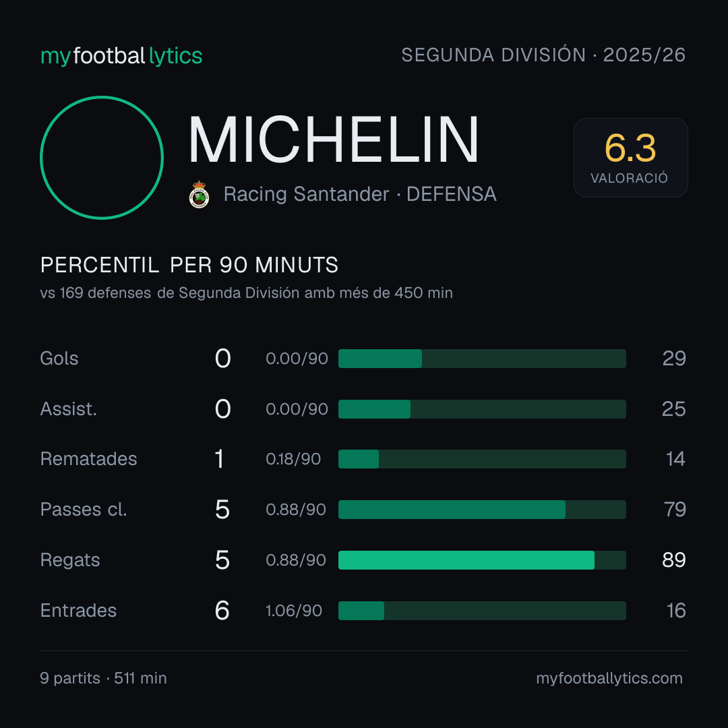
Task: Click the Racing Santander · DEFENSA text
Action: pyautogui.click(x=360, y=194)
